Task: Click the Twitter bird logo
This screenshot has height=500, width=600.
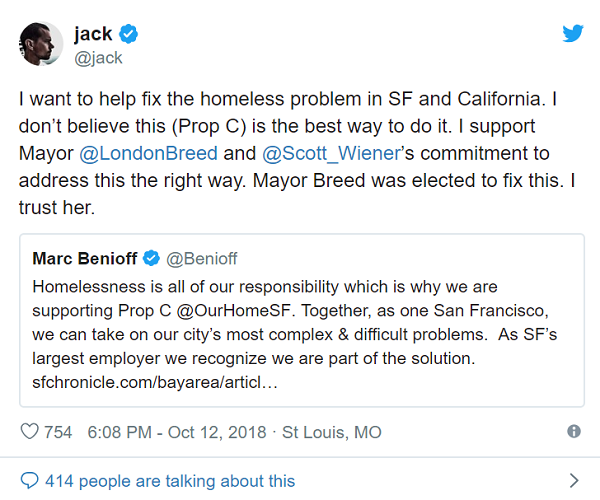Action: click(x=572, y=33)
